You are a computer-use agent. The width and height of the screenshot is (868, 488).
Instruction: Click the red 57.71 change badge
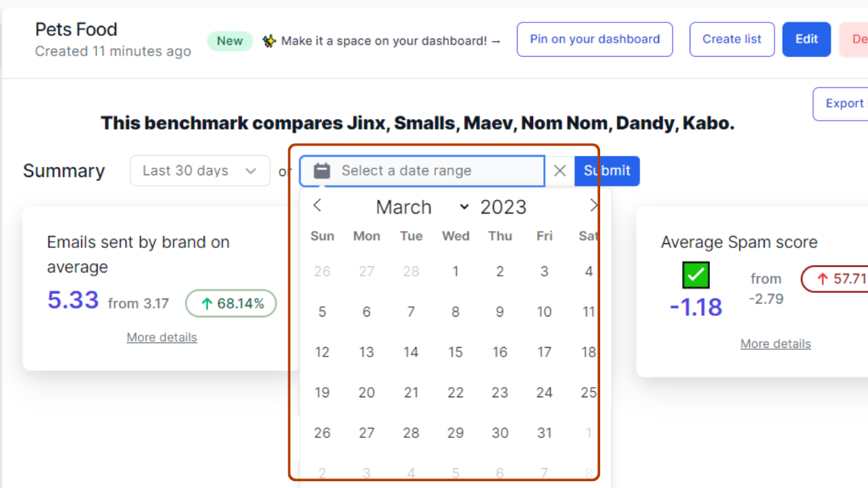point(835,279)
